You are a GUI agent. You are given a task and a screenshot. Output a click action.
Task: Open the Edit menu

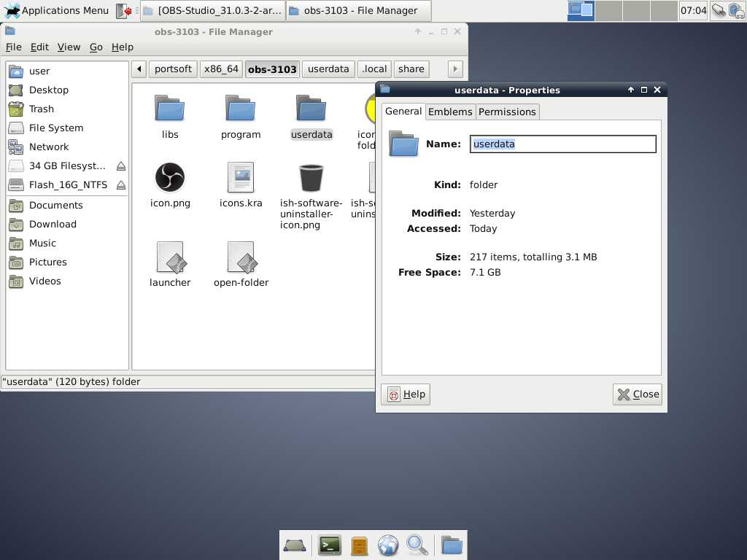[39, 47]
